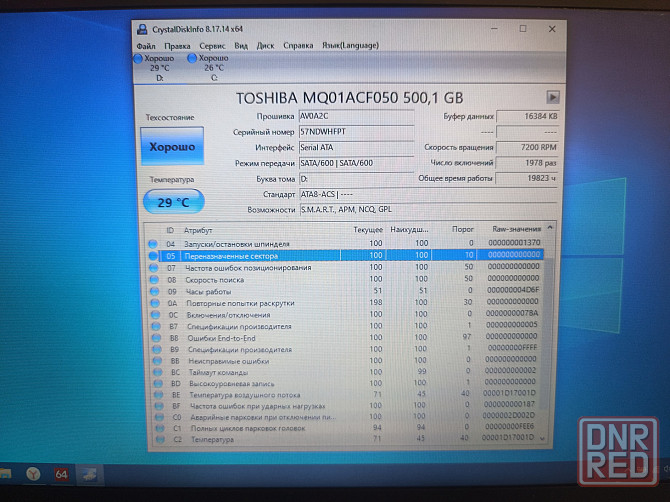Click the Порог column header
670x502 pixels.
point(463,229)
